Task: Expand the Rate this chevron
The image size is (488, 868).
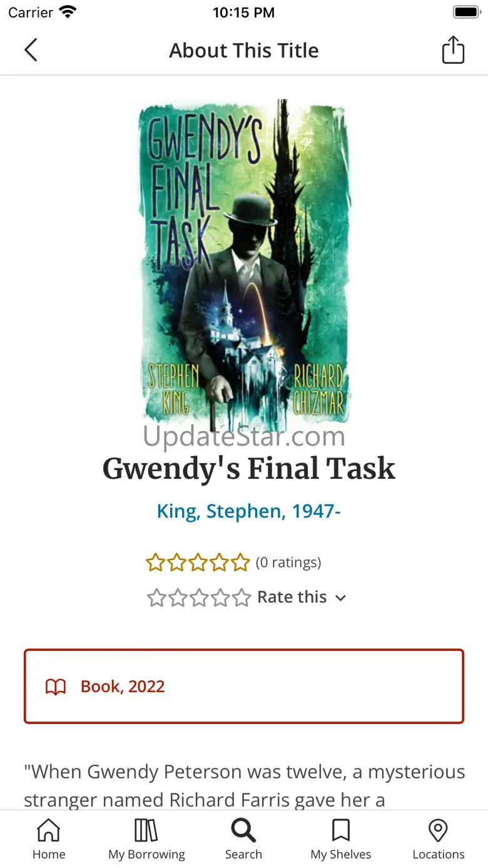Action: [x=340, y=598]
